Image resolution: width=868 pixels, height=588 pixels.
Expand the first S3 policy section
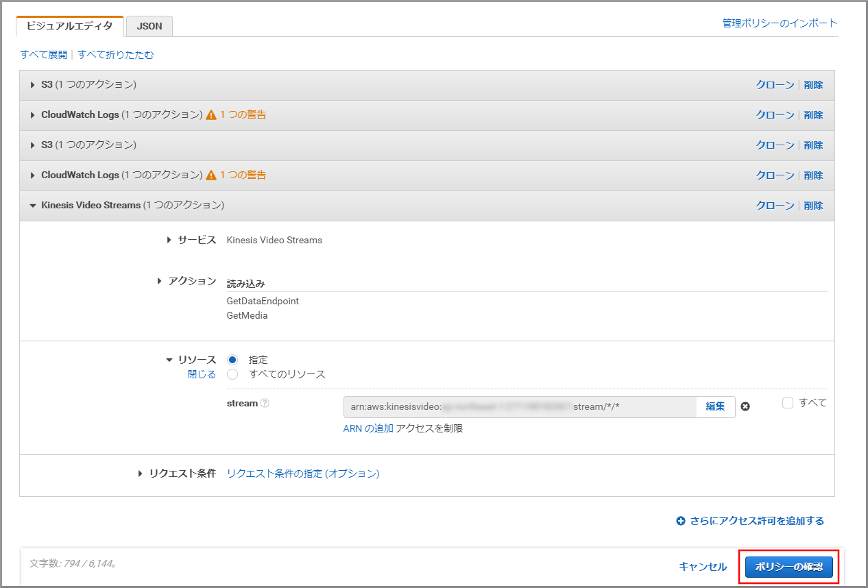(x=32, y=85)
